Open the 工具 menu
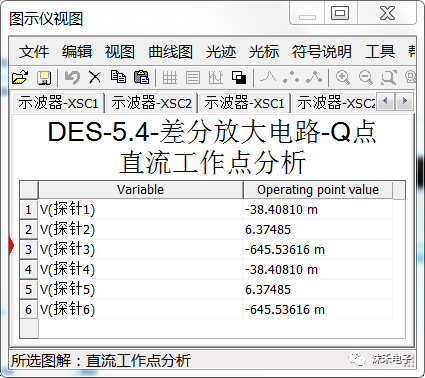Screen dimensions: 425x378 pos(380,52)
